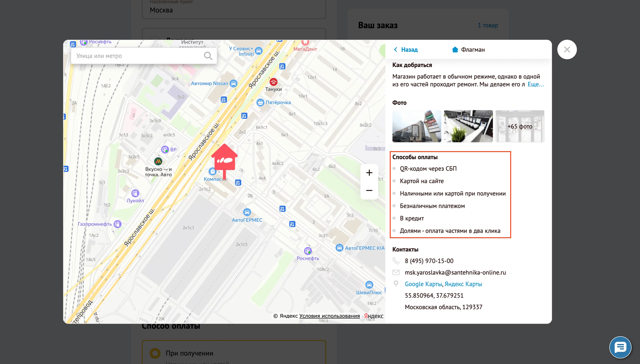Open Яндекс Карты link

coord(463,284)
